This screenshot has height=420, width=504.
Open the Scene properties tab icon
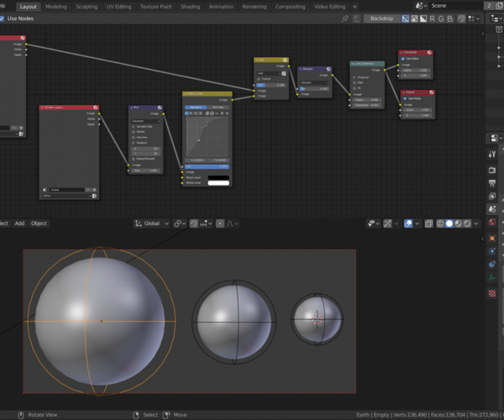click(x=492, y=209)
